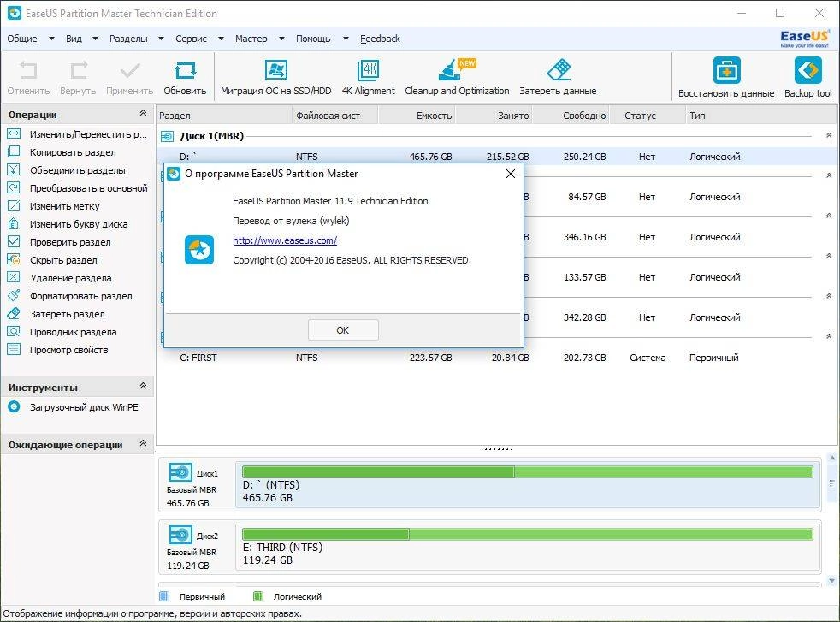This screenshot has width=840, height=622.
Task: Select Скрыть раздел operation
Action: click(x=52, y=260)
